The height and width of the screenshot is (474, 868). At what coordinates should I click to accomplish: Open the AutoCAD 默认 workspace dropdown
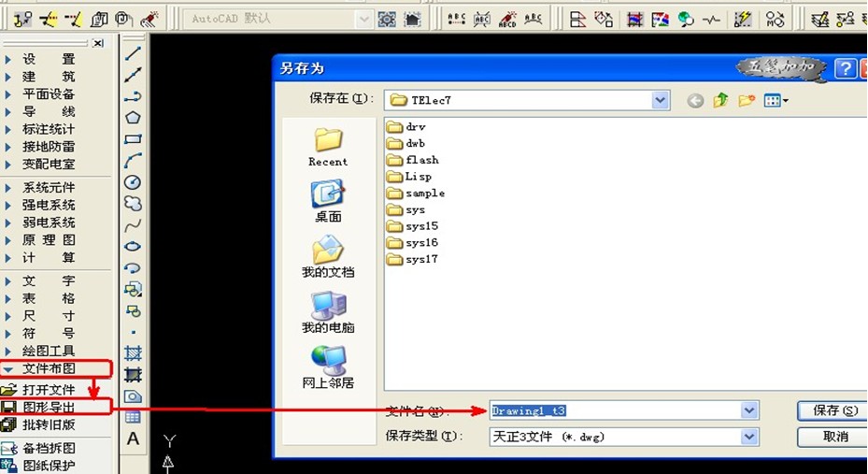[x=363, y=20]
